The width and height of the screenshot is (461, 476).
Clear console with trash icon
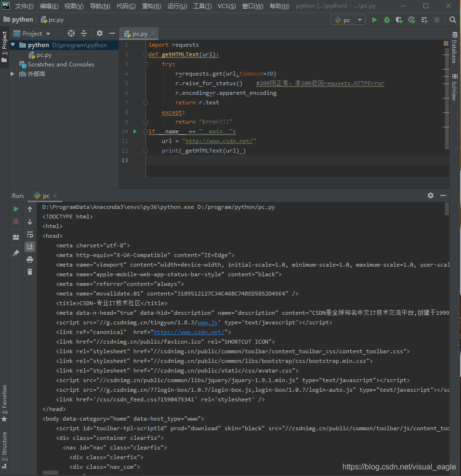click(x=30, y=272)
